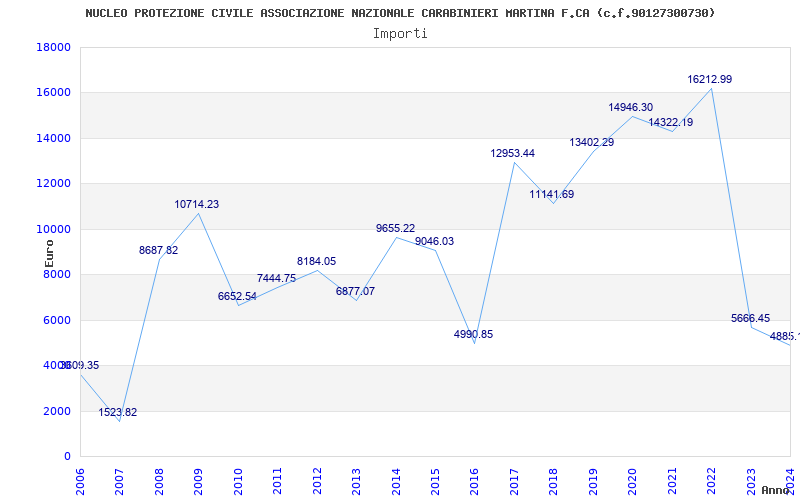Select the 8184.05 data label

pos(317,262)
